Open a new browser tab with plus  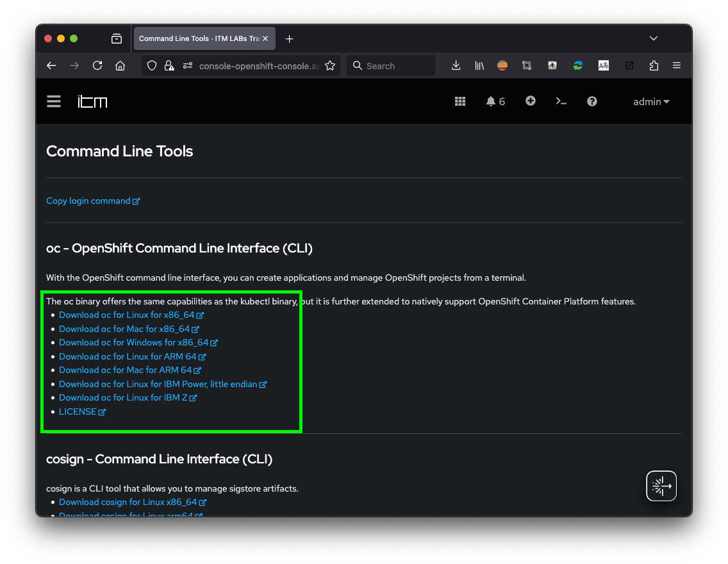pyautogui.click(x=289, y=39)
